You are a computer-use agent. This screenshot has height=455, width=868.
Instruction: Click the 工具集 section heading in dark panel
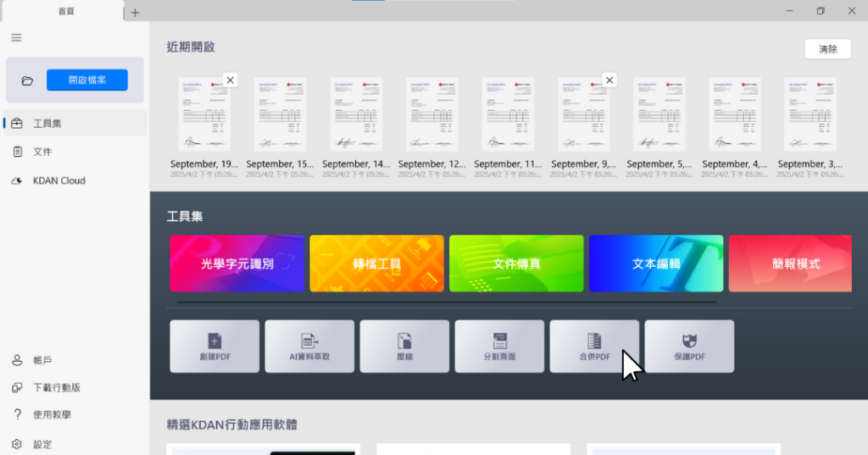coord(185,216)
